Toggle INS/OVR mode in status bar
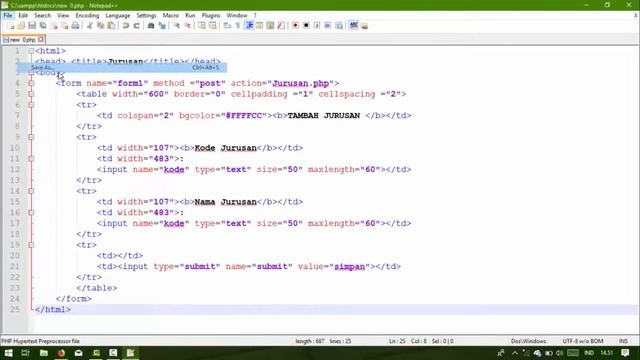 pos(623,341)
